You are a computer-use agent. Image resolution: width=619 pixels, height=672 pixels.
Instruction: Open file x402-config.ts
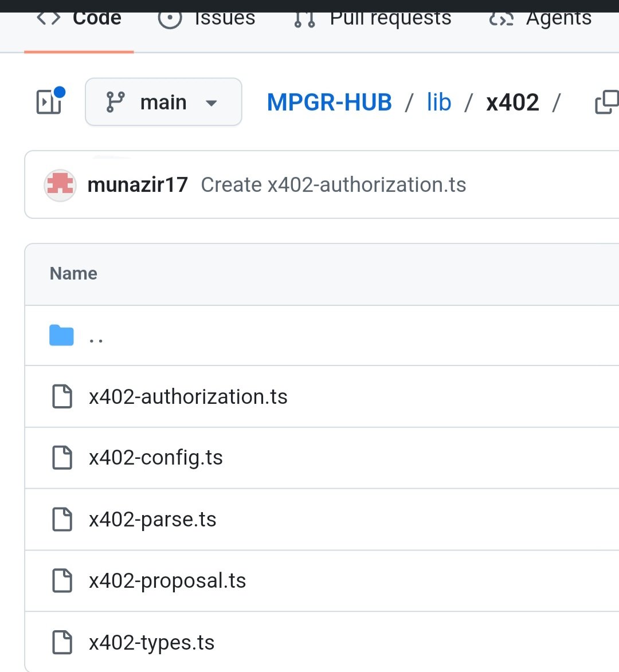point(155,458)
